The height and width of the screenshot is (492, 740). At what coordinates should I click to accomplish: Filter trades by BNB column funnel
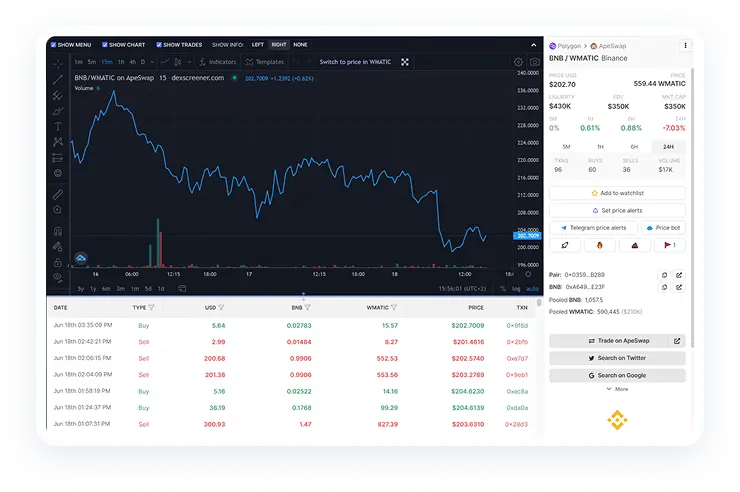click(308, 308)
